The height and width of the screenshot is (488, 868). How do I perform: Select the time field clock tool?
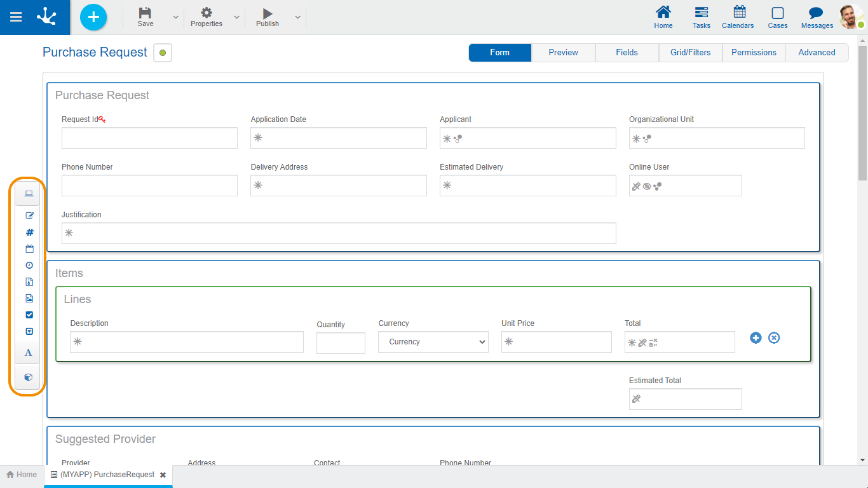click(x=29, y=266)
